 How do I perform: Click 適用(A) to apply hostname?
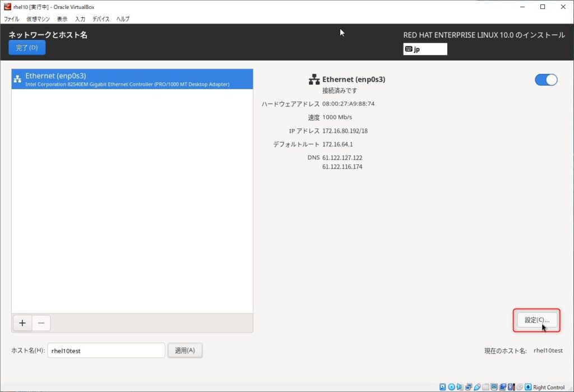184,351
